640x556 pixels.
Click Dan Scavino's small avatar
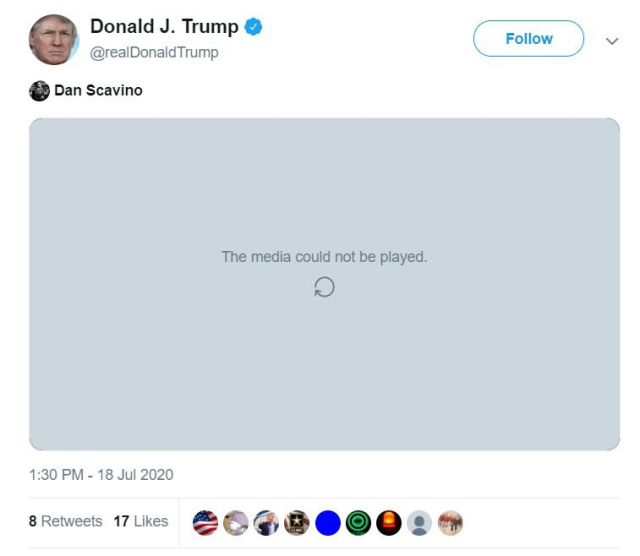[39, 91]
